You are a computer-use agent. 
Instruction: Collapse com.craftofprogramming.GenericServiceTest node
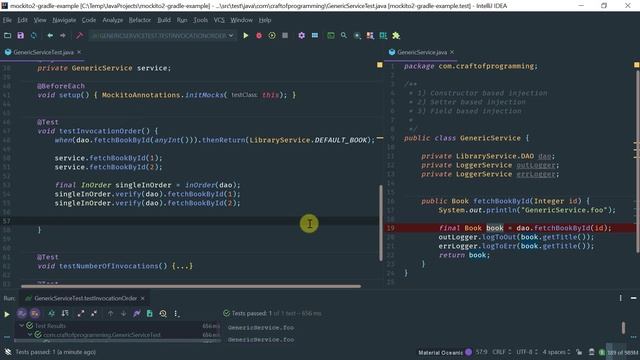[30, 335]
